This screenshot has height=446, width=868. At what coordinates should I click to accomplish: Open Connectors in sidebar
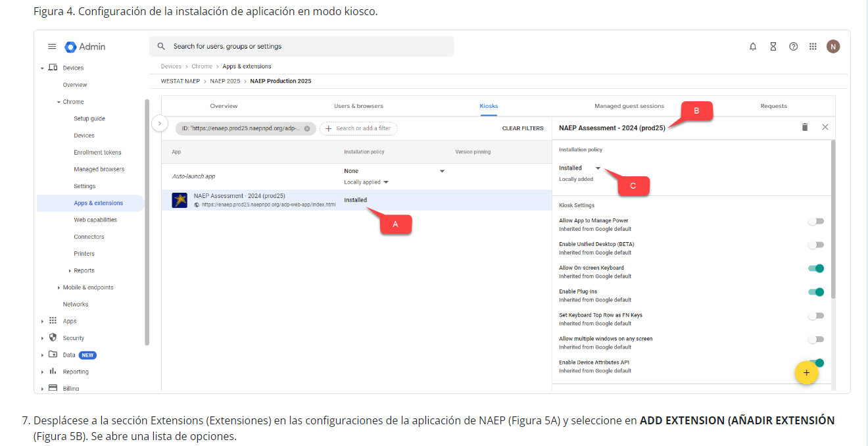pos(89,237)
